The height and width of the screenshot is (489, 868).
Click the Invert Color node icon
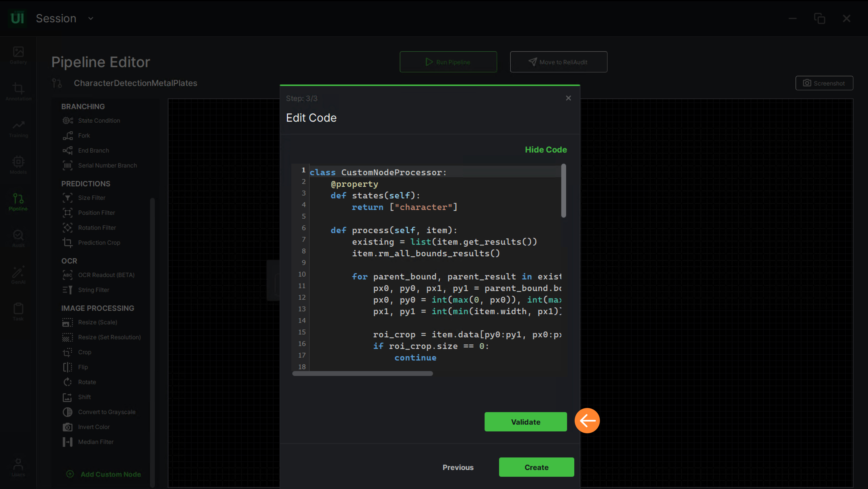pyautogui.click(x=67, y=427)
